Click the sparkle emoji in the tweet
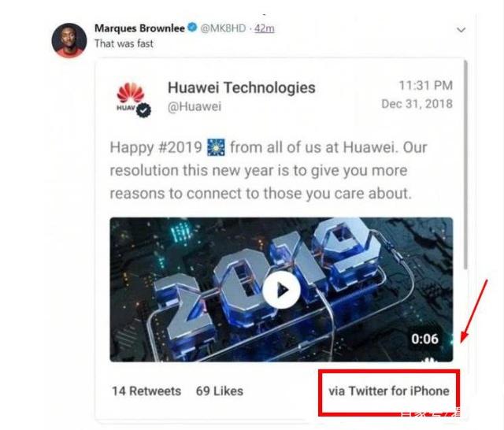504x430 pixels. click(216, 147)
